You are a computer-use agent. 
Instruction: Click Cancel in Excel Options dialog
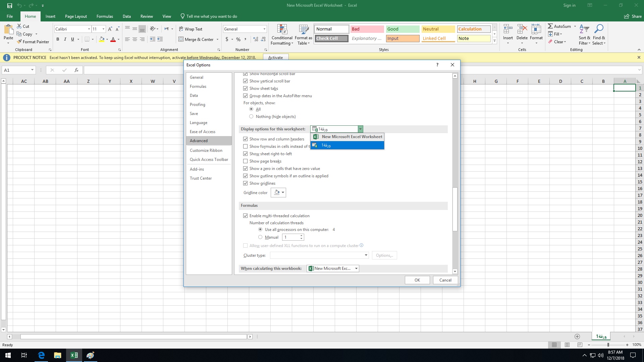coord(445,280)
